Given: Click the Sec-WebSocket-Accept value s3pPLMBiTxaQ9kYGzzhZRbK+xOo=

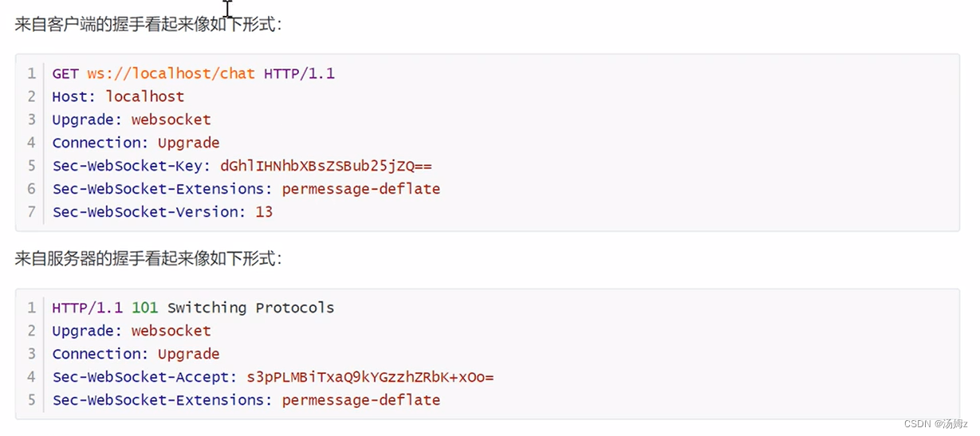Looking at the screenshot, I should [370, 377].
